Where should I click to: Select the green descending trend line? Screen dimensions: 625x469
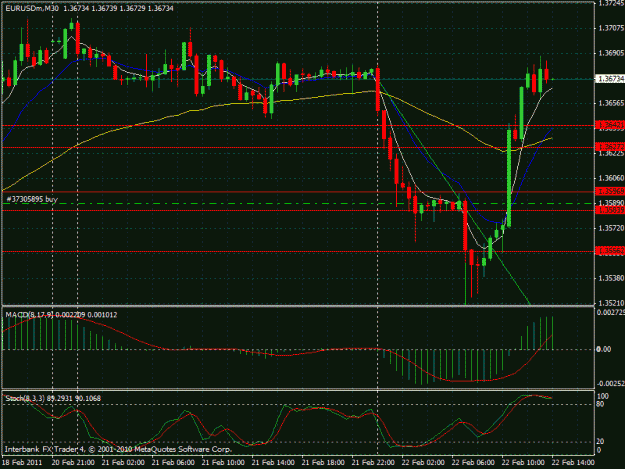[x=454, y=194]
